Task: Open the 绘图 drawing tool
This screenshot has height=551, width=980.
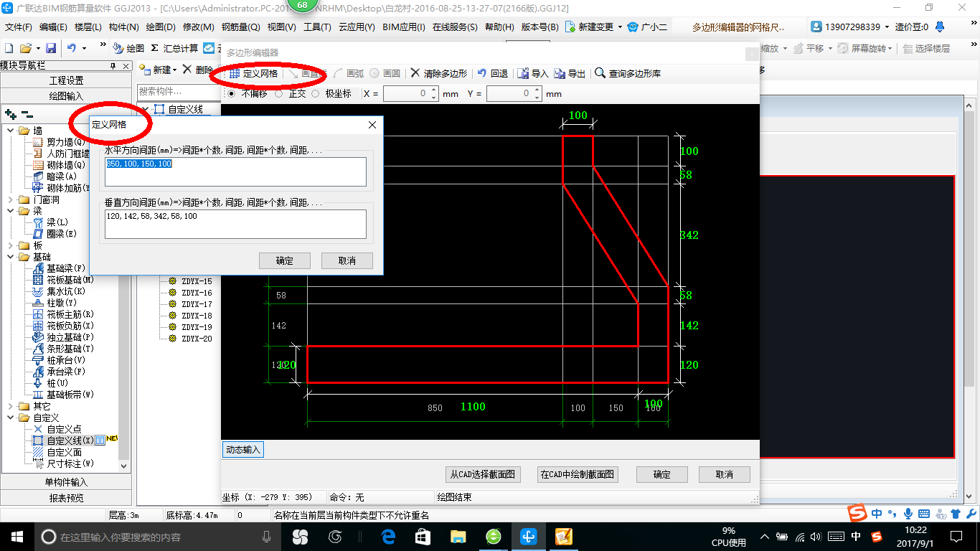Action: pyautogui.click(x=128, y=48)
